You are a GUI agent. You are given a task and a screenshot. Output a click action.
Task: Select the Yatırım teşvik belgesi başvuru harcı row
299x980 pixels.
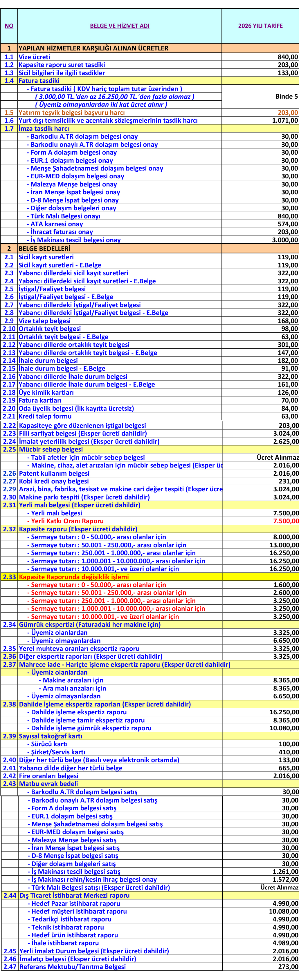tap(72, 113)
